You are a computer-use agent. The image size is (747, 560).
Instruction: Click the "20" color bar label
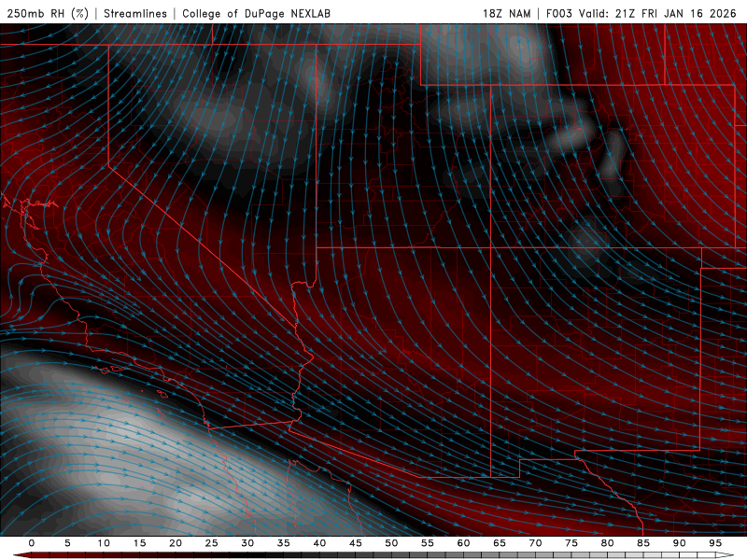176,543
